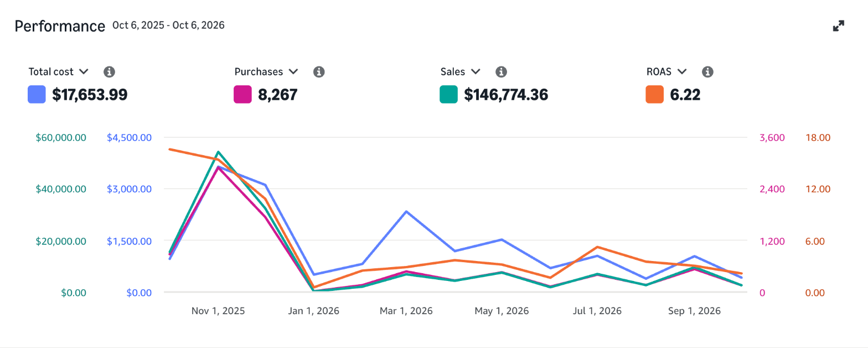Open info tooltip for Total cost
This screenshot has width=868, height=348.
coord(110,71)
